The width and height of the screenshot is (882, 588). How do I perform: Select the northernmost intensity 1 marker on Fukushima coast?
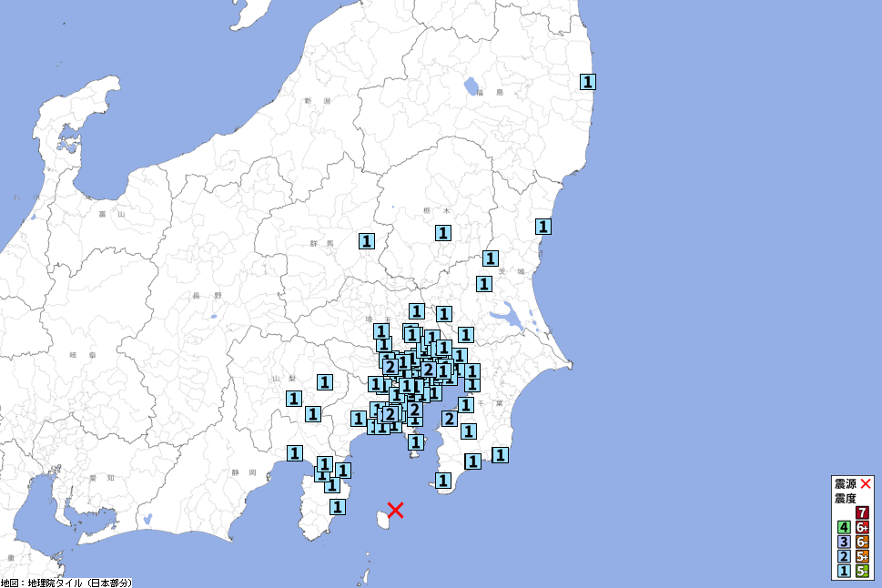point(589,81)
